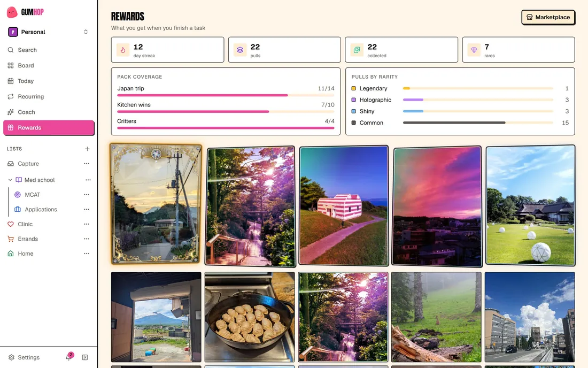588x368 pixels.
Task: Open the lawn with white spheres card
Action: (530, 205)
